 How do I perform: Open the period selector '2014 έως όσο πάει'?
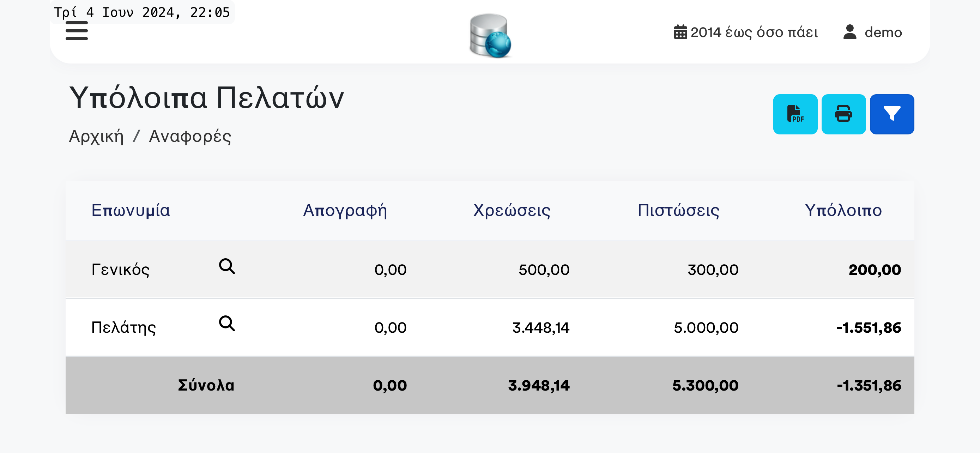(x=746, y=32)
